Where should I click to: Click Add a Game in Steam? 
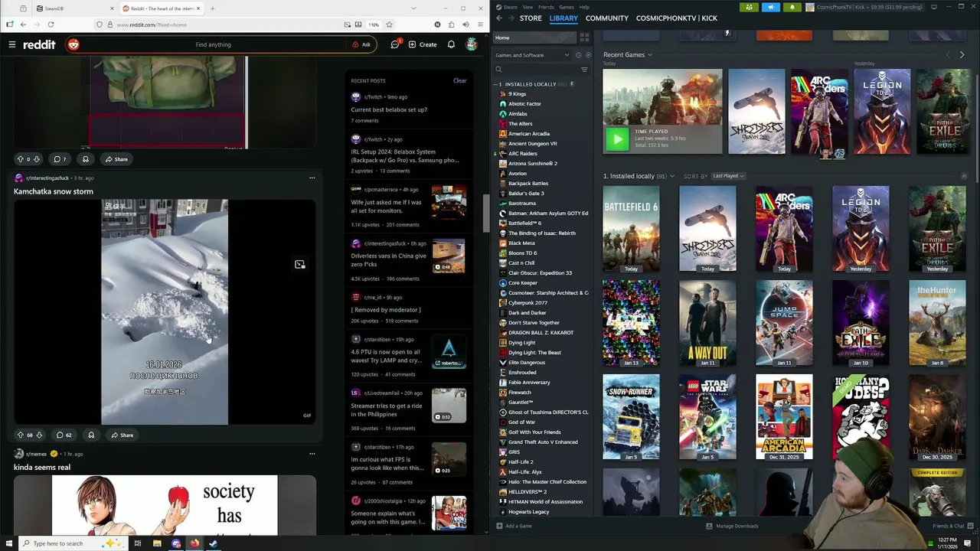(514, 526)
